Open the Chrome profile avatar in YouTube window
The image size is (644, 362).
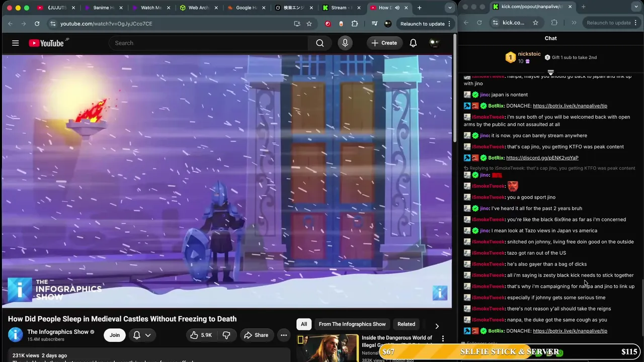(x=388, y=24)
